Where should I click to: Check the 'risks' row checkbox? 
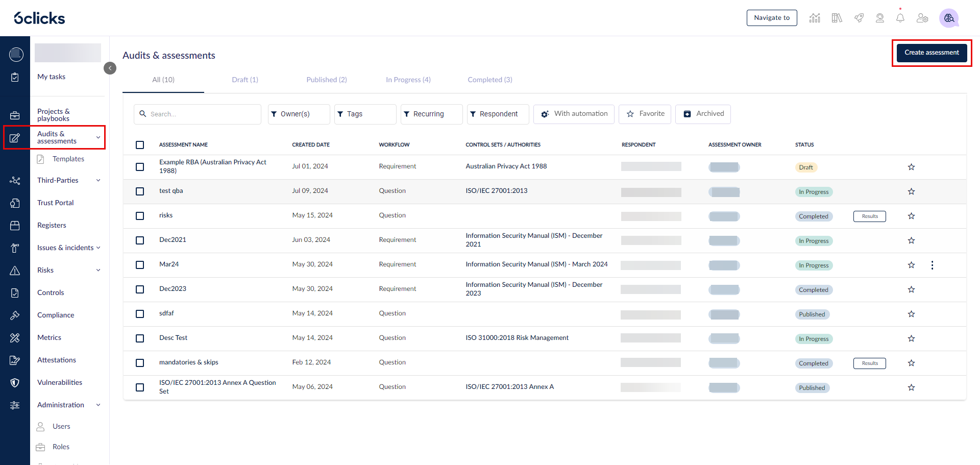(x=140, y=216)
